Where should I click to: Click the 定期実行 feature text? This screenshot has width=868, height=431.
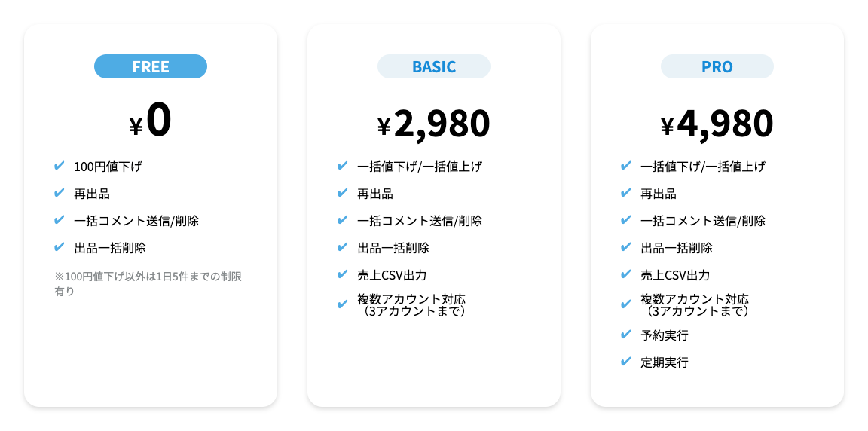click(x=665, y=362)
